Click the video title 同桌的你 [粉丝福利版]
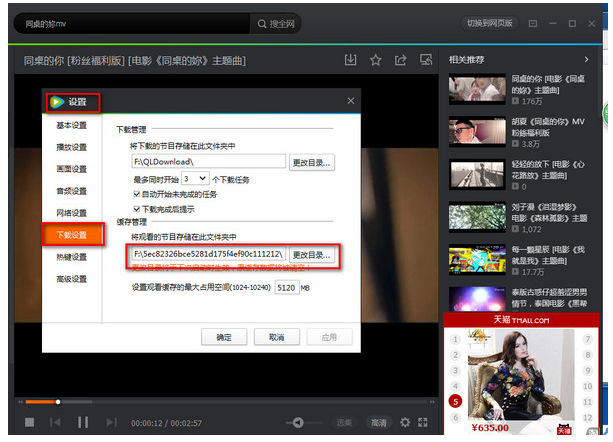 coord(135,61)
